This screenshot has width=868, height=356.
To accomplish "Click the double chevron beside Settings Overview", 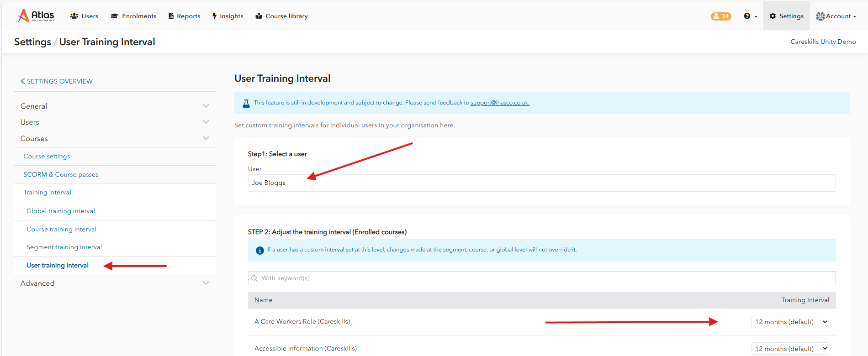I will [x=23, y=81].
